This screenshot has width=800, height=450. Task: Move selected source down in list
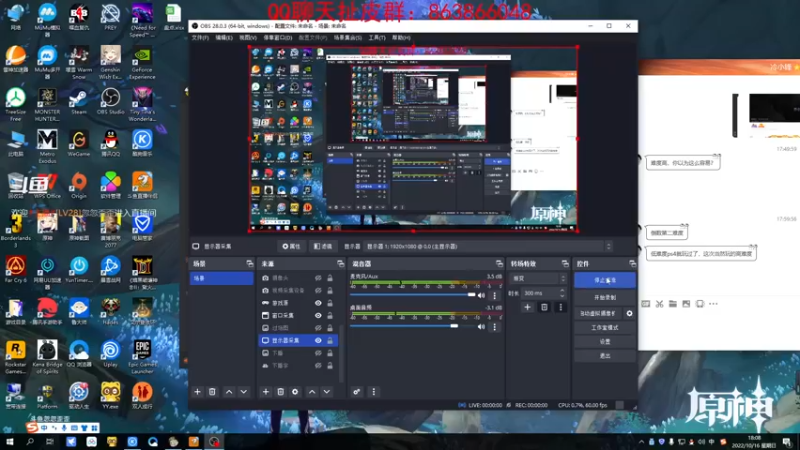(327, 392)
